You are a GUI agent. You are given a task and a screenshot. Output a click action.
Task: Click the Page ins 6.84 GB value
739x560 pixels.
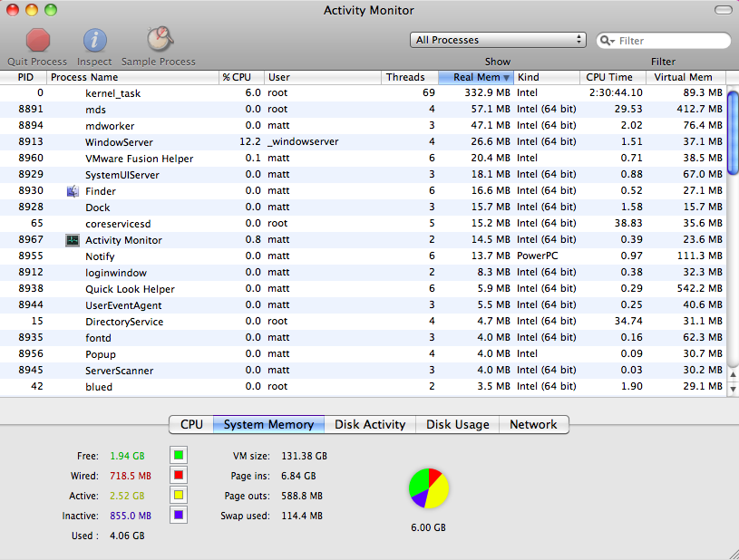(298, 476)
